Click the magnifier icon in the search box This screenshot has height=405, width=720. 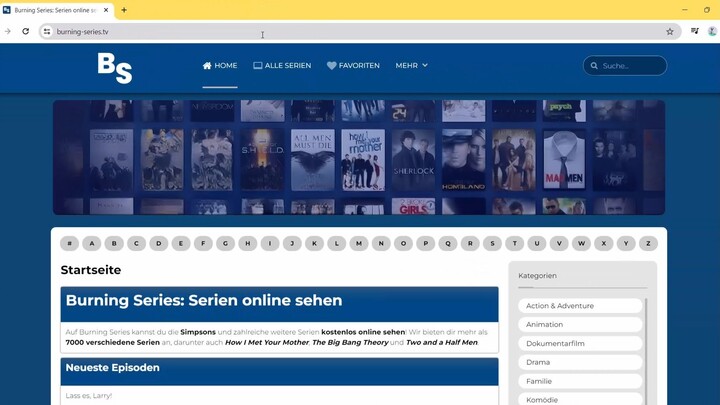coord(594,66)
